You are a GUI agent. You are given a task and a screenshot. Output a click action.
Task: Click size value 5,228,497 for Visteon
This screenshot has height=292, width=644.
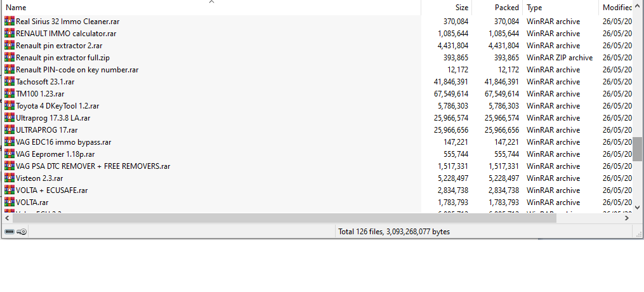tap(452, 178)
